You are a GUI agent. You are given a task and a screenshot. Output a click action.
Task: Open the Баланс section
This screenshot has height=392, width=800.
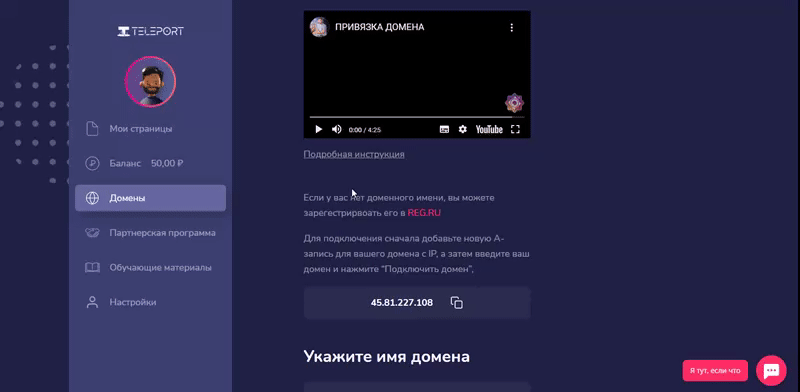(125, 163)
